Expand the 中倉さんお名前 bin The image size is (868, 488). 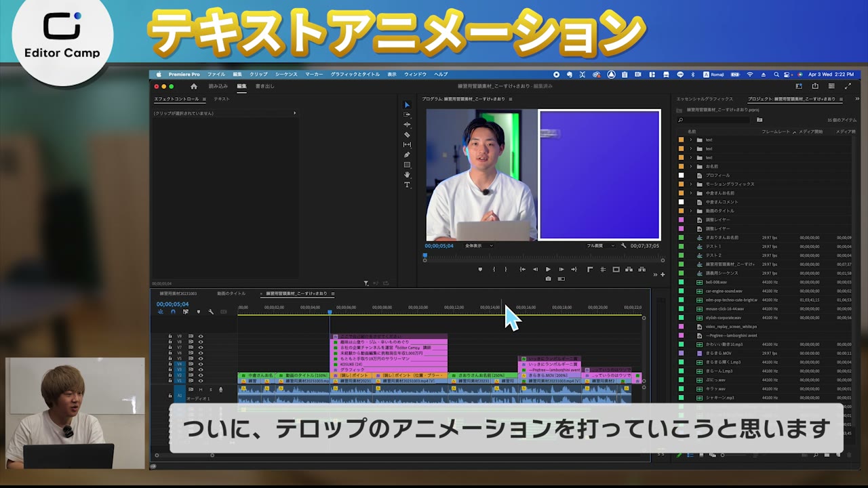click(691, 192)
